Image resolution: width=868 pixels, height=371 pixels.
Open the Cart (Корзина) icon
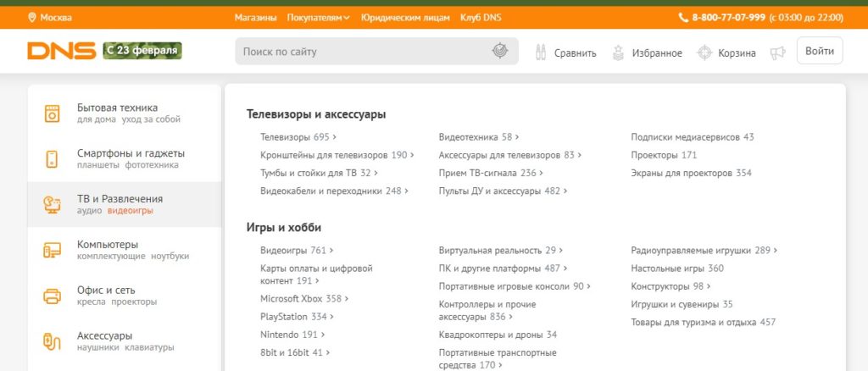[704, 53]
